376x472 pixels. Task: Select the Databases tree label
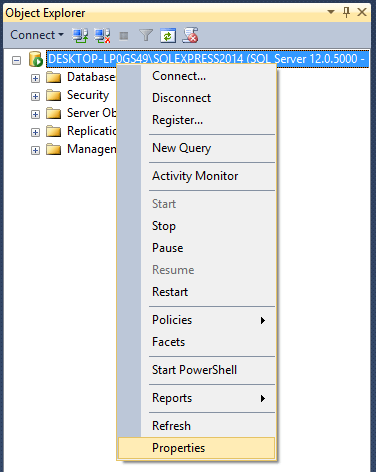(91, 77)
